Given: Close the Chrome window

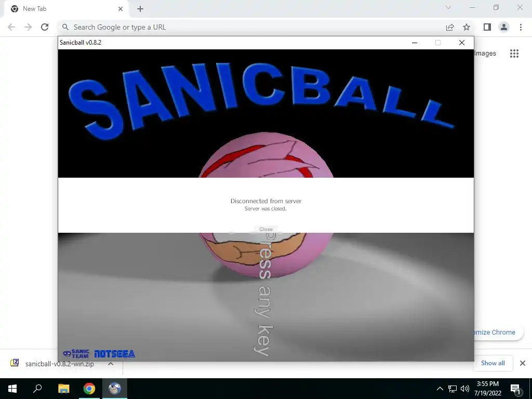Looking at the screenshot, I should [x=520, y=7].
